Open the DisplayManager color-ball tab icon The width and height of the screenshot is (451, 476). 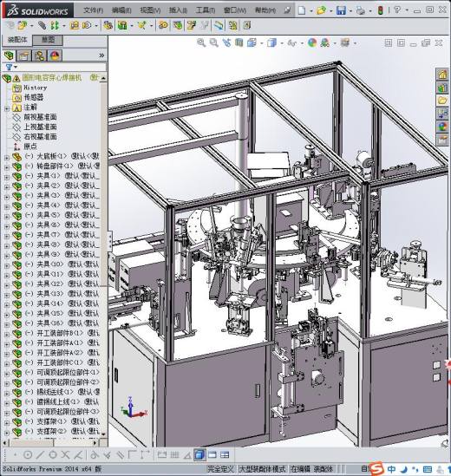pos(55,55)
